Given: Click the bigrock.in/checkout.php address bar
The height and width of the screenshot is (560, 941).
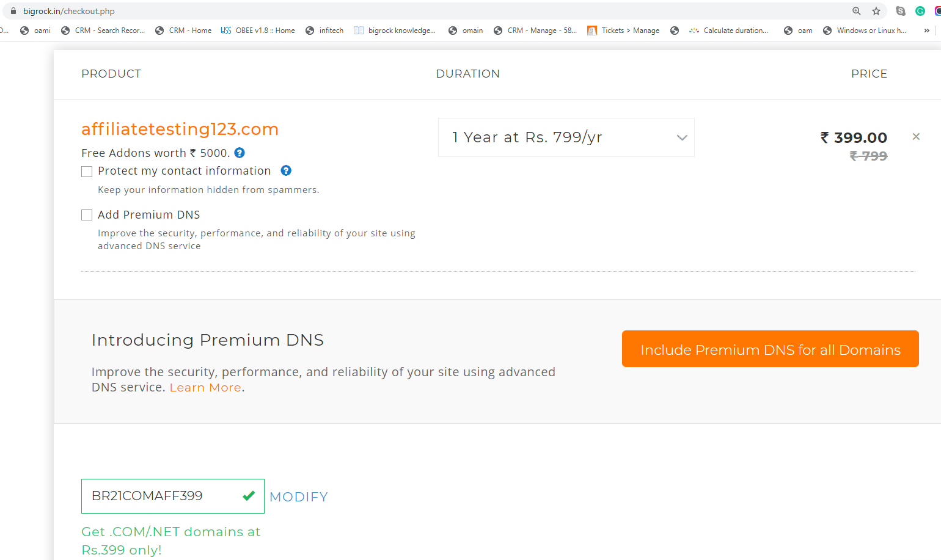Looking at the screenshot, I should pos(428,11).
